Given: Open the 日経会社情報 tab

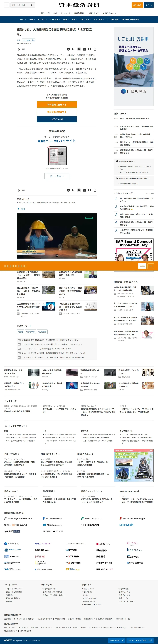Looking at the screenshot, I should [x=79, y=13].
